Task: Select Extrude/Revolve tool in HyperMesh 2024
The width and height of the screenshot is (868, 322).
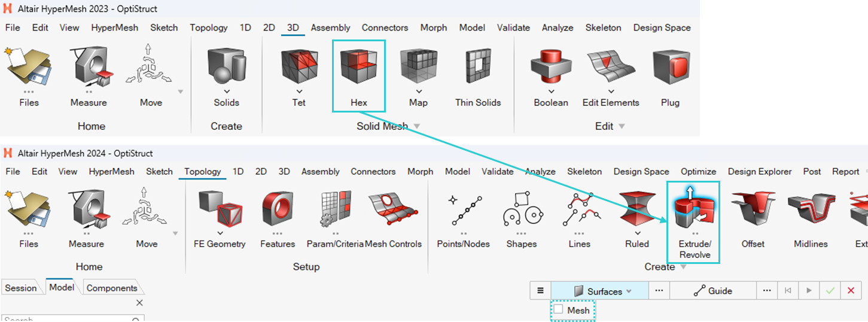Action: (695, 223)
